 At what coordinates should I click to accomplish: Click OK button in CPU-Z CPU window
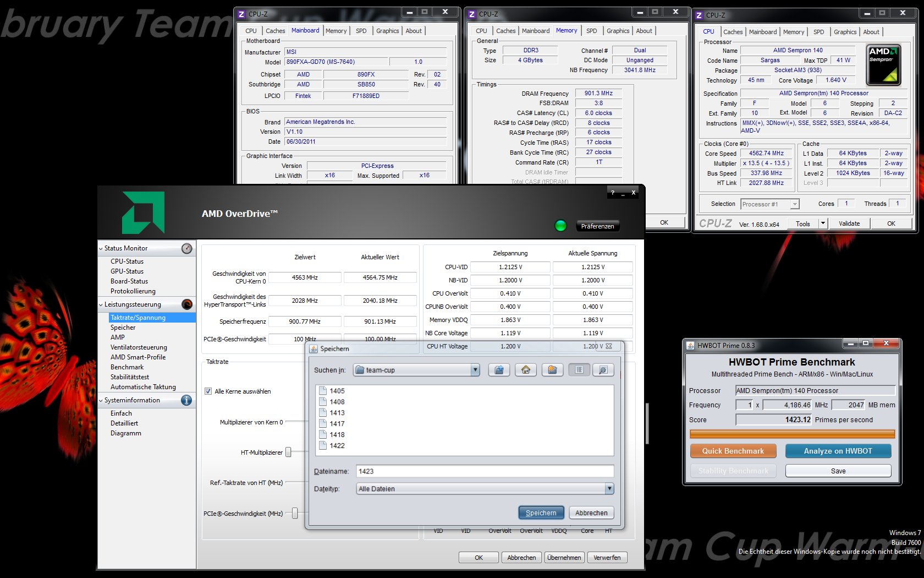point(891,223)
